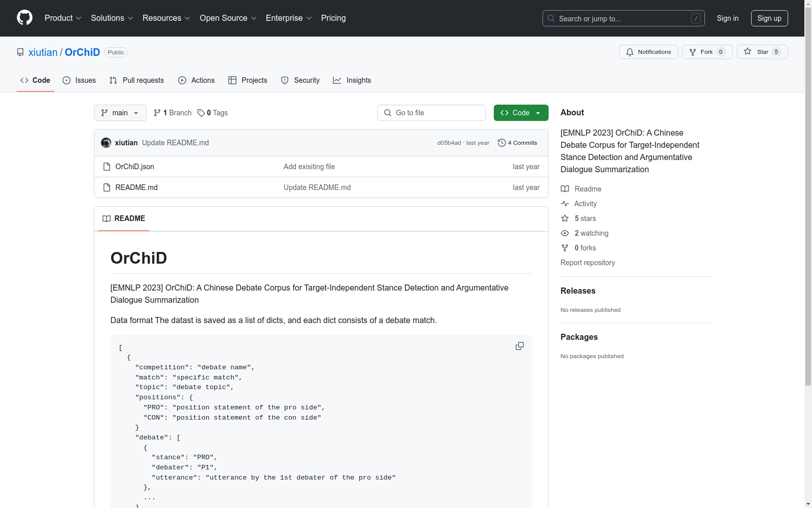Open commit hash d05b4ad
Image resolution: width=812 pixels, height=508 pixels.
pyautogui.click(x=449, y=143)
